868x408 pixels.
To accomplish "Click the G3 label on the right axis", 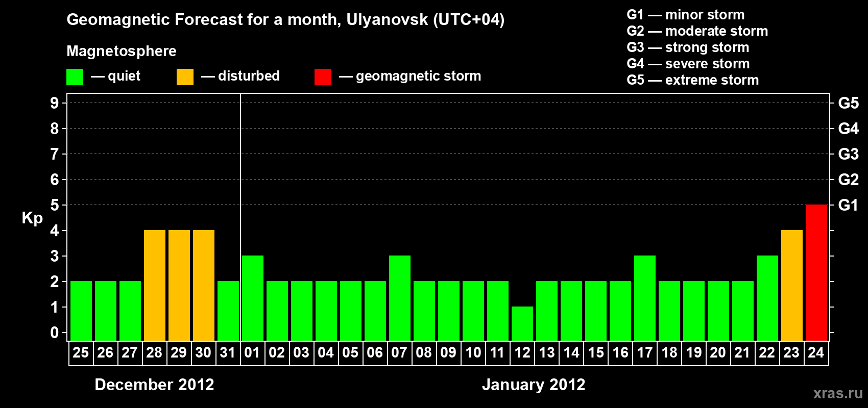I will tap(849, 154).
